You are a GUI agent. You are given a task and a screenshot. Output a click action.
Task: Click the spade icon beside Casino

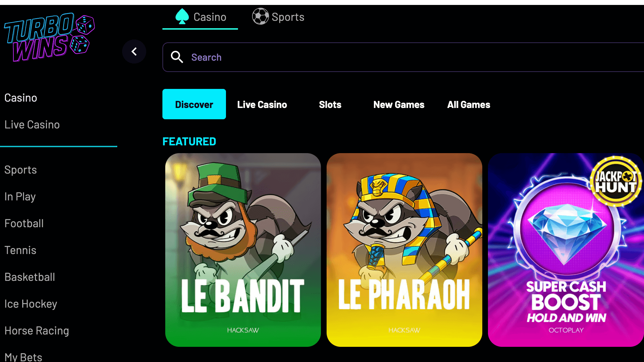pos(182,17)
